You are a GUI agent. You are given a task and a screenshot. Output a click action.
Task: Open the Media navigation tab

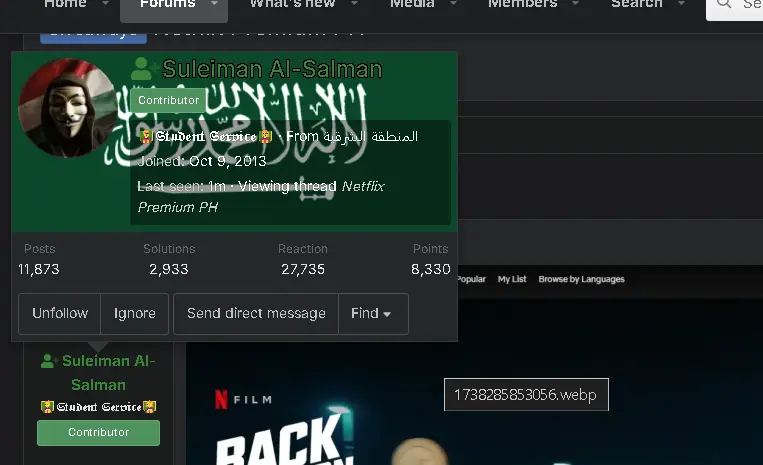pyautogui.click(x=412, y=4)
